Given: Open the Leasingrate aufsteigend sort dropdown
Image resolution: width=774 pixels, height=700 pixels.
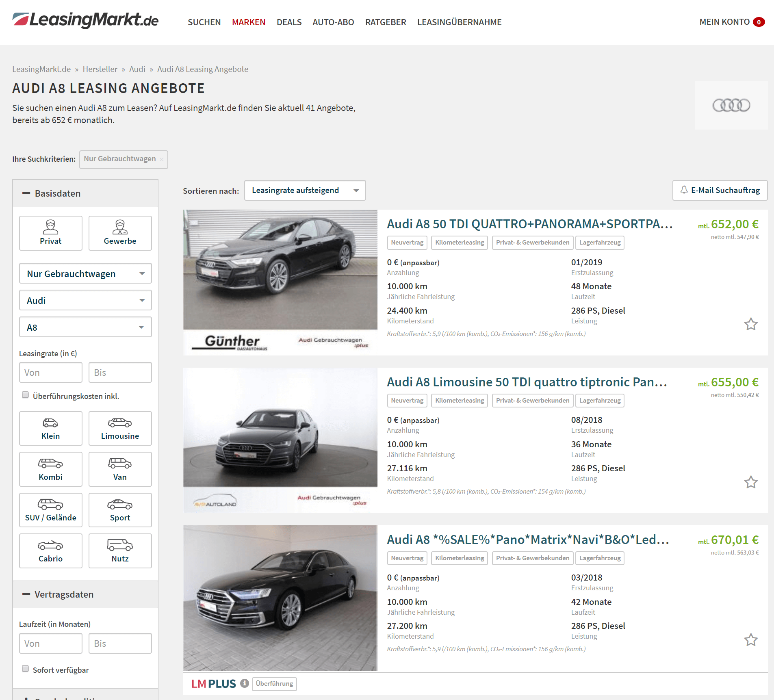Looking at the screenshot, I should pyautogui.click(x=305, y=190).
